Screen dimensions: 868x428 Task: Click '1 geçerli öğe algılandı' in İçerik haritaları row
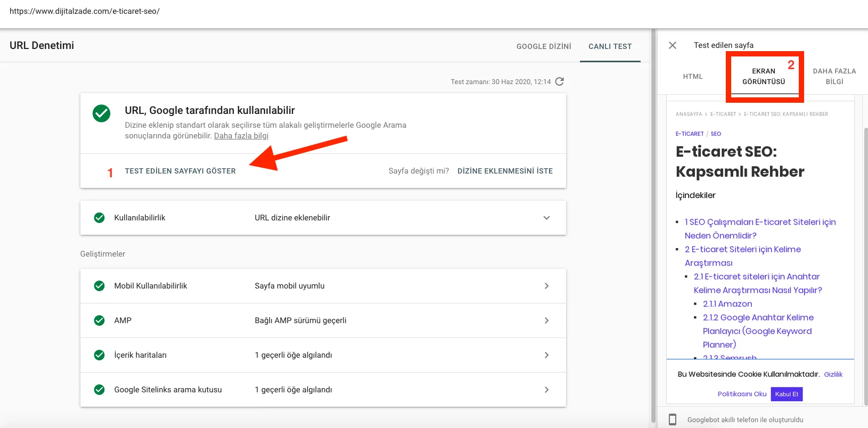click(x=293, y=355)
